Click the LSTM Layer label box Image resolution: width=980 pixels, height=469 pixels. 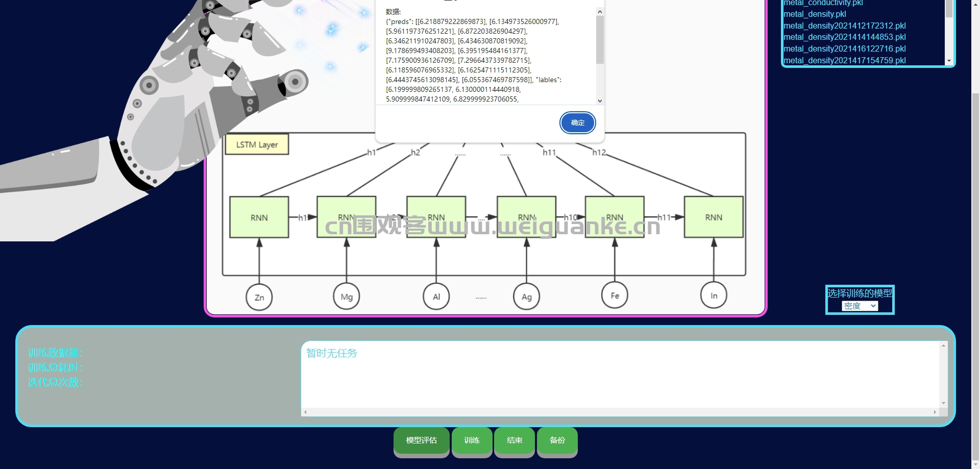257,144
